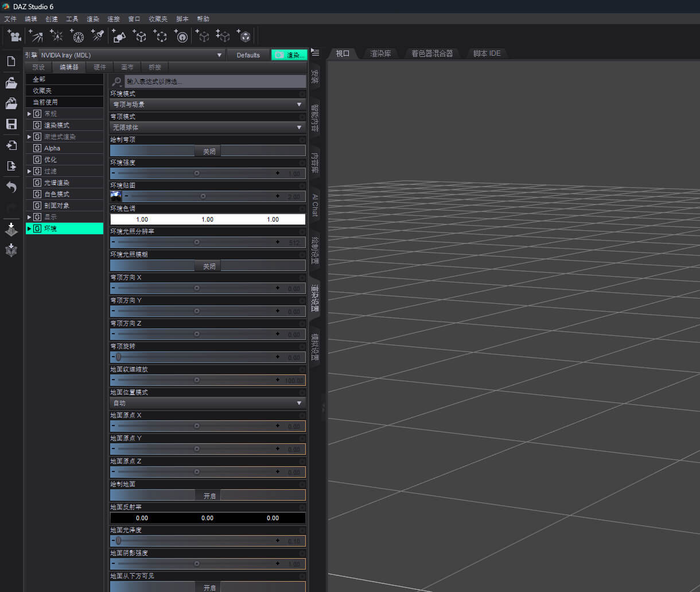Viewport: 700px width, 592px height.
Task: Click the create new null toolbar icon
Action: pyautogui.click(x=139, y=36)
